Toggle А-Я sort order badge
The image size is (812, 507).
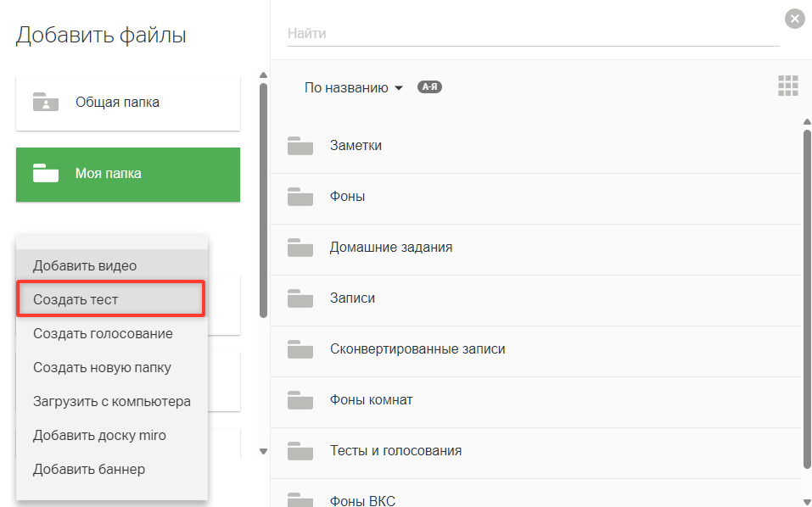(x=429, y=87)
